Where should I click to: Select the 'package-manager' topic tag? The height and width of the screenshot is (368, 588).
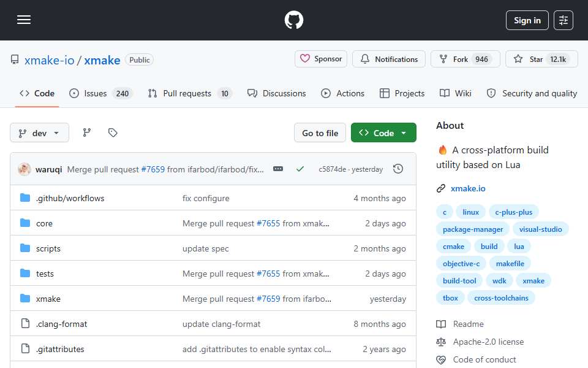(473, 229)
